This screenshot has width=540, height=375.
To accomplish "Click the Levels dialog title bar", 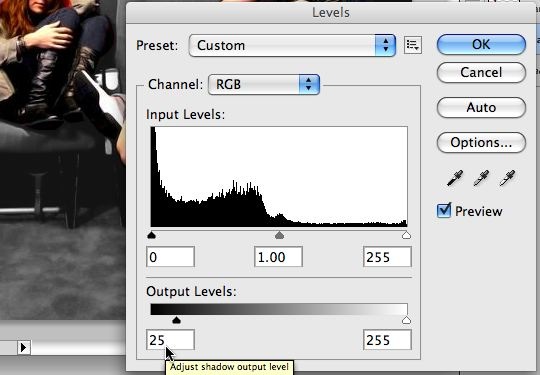I will (x=331, y=12).
